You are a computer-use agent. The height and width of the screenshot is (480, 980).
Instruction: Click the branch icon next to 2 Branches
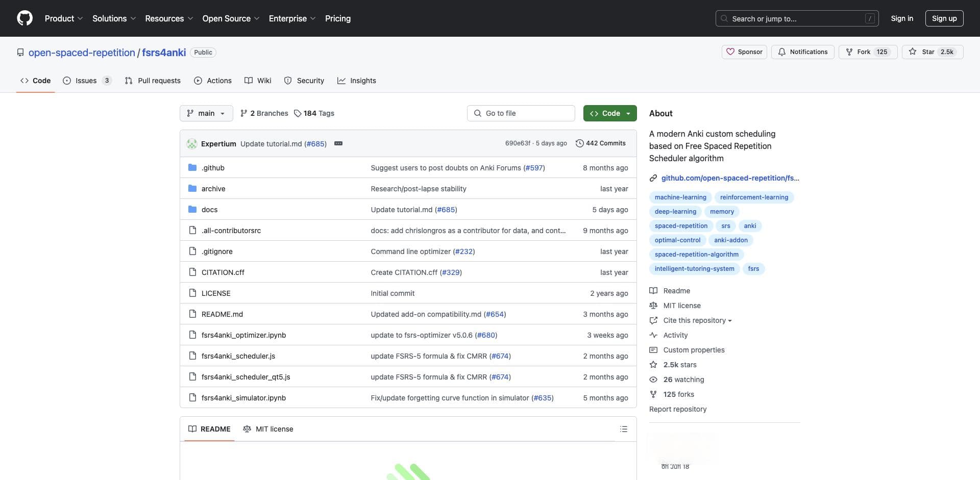[244, 113]
